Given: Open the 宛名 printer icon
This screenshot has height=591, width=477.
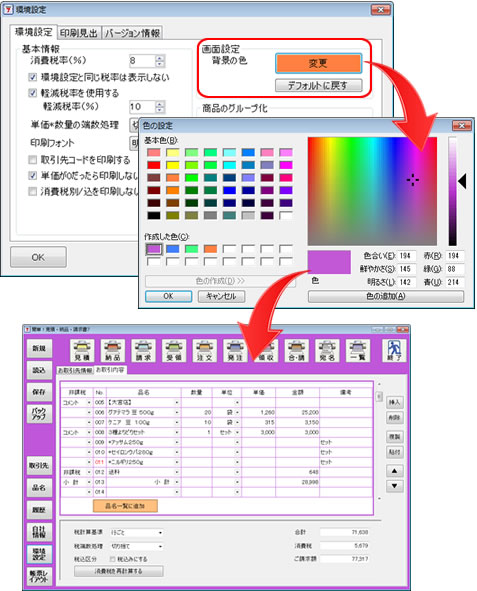Looking at the screenshot, I should click(x=327, y=351).
